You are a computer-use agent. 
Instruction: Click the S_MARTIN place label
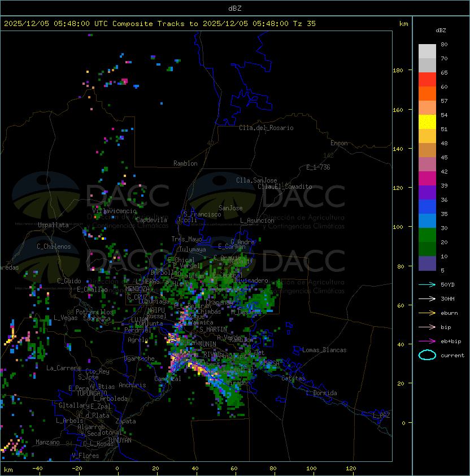(213, 330)
